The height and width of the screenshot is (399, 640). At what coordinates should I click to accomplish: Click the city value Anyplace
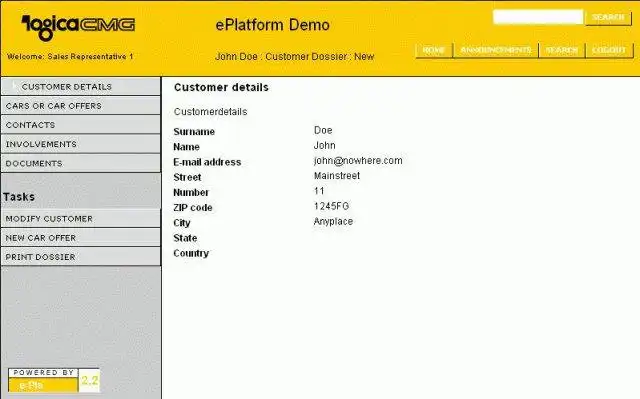click(333, 222)
